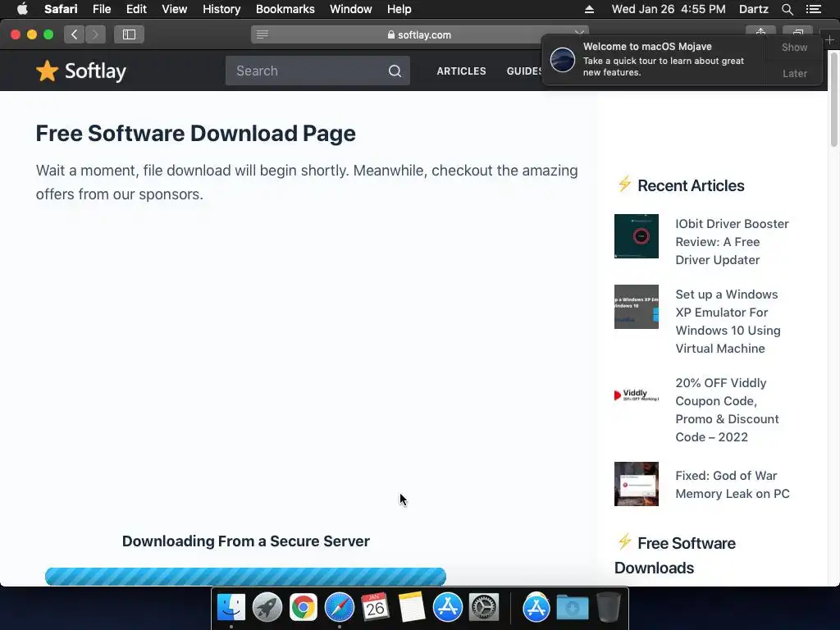The width and height of the screenshot is (840, 630).
Task: Open the History menu
Action: pos(221,9)
